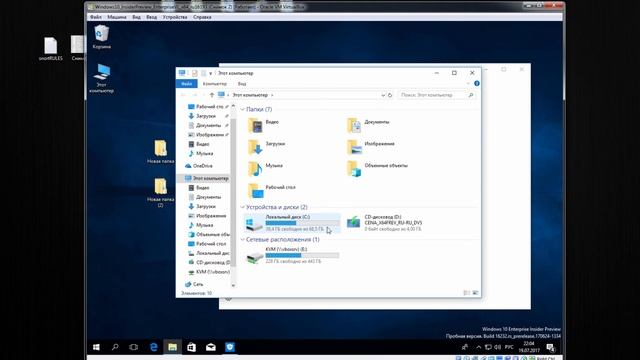640x360 pixels.
Task: Collapse the Папки (7) group
Action: pos(242,109)
